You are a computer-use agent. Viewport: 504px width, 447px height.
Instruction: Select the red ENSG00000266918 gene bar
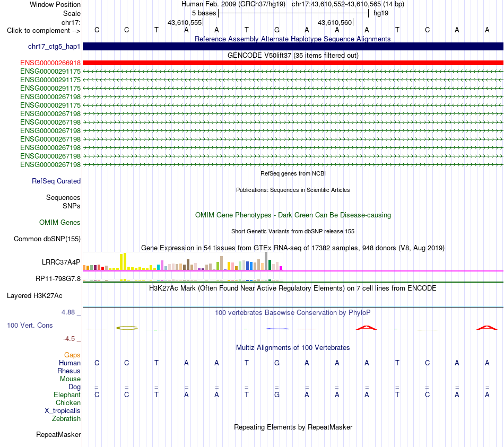pyautogui.click(x=293, y=63)
